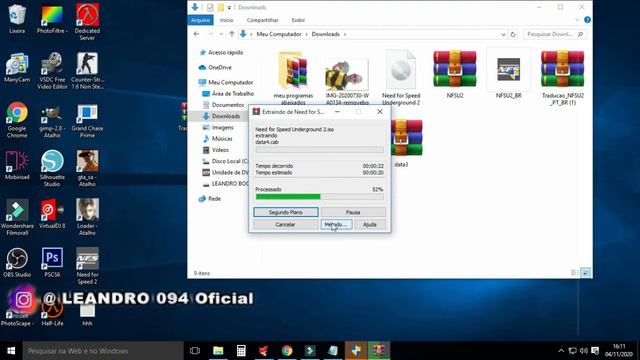Switch to large icons view in Explorer
The image size is (640, 360).
pyautogui.click(x=585, y=273)
